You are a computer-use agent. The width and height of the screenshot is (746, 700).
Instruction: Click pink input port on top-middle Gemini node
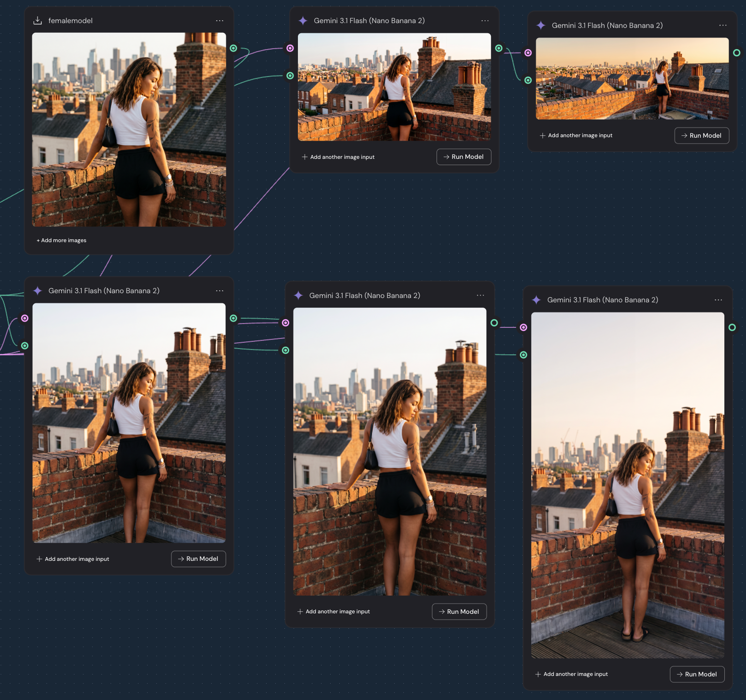tap(290, 48)
